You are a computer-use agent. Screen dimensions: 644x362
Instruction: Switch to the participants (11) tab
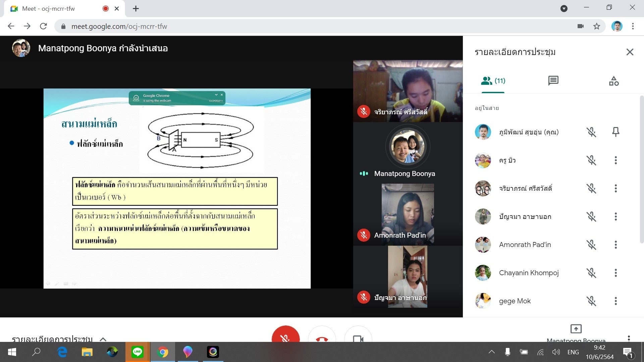tap(493, 81)
